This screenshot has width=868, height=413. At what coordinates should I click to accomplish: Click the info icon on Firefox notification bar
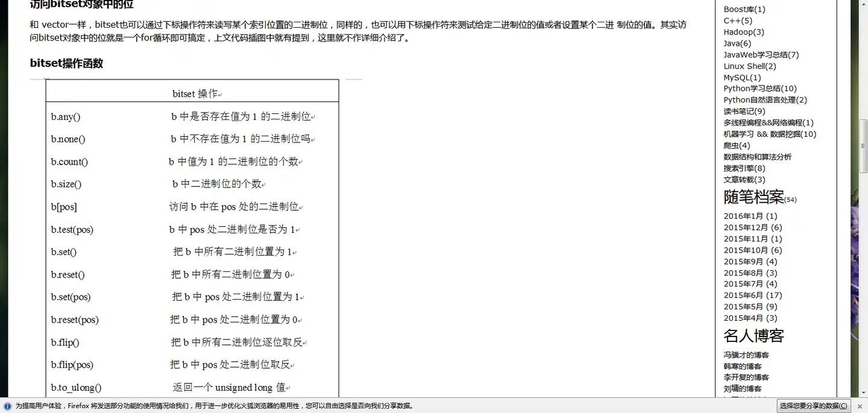(x=6, y=406)
